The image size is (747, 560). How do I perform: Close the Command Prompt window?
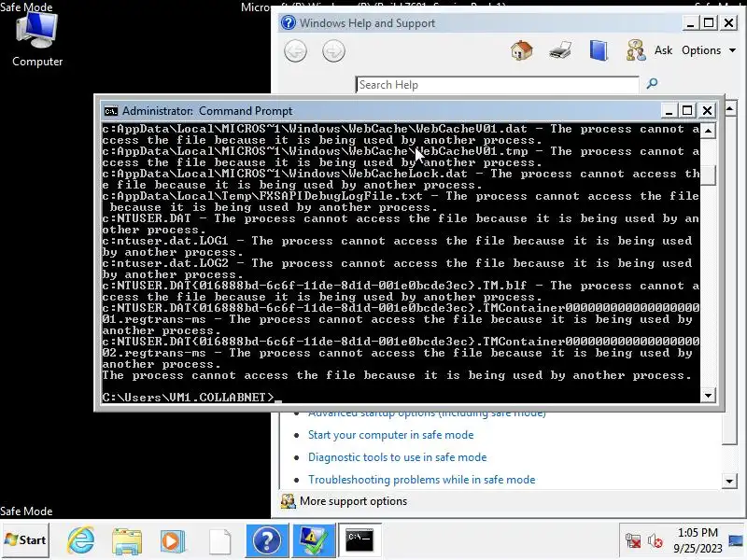point(708,111)
